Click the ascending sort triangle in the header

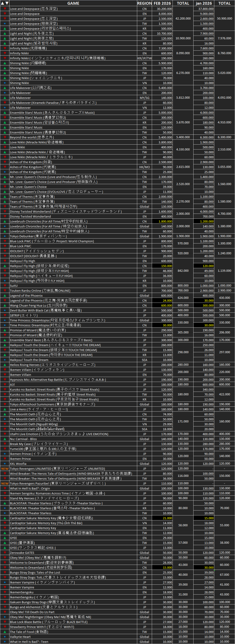3,3
